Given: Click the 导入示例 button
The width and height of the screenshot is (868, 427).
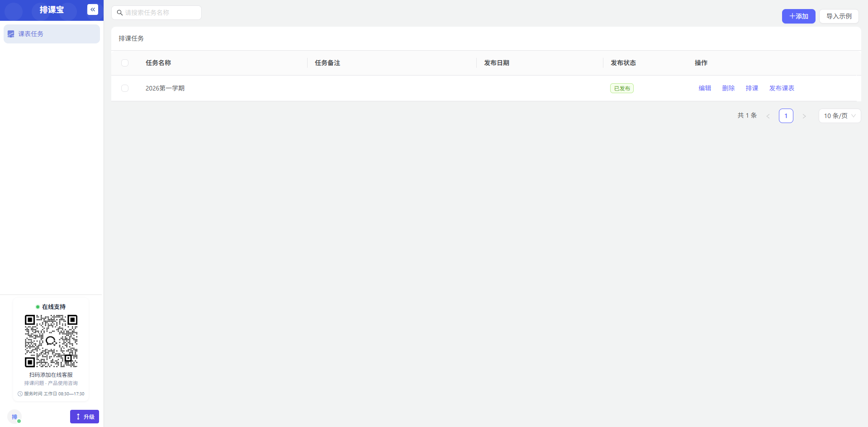Looking at the screenshot, I should coord(839,16).
